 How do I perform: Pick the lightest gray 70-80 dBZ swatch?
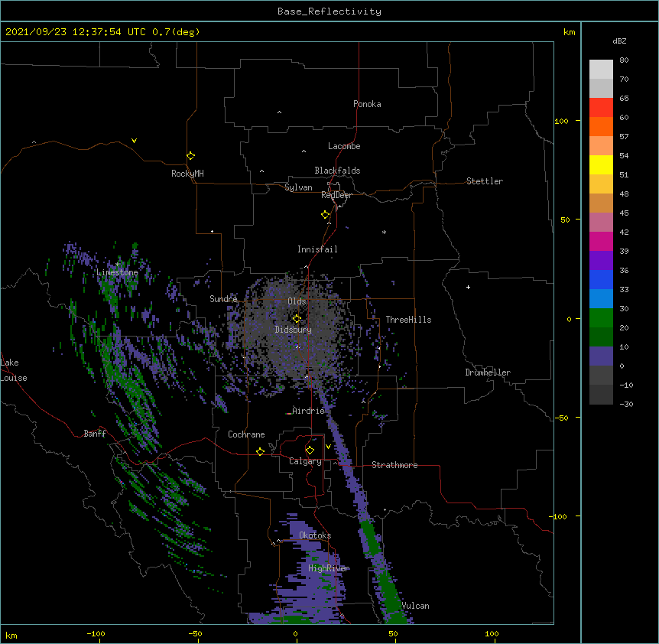point(601,69)
